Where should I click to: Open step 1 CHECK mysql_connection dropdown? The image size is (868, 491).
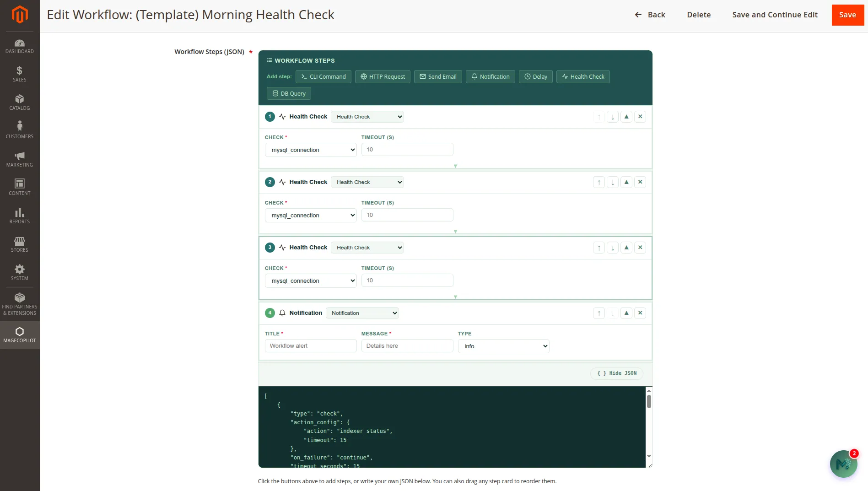point(311,150)
